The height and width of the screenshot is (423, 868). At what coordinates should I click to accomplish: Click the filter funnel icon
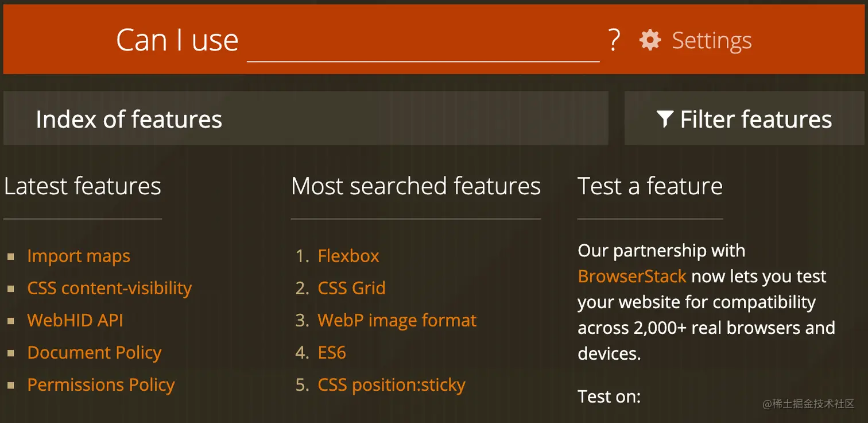point(665,119)
